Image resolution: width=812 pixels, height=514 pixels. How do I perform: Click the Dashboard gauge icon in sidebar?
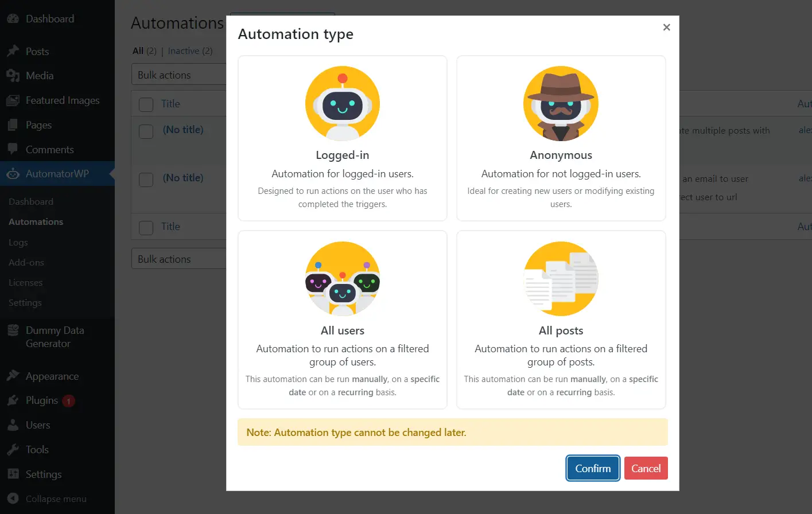(13, 19)
